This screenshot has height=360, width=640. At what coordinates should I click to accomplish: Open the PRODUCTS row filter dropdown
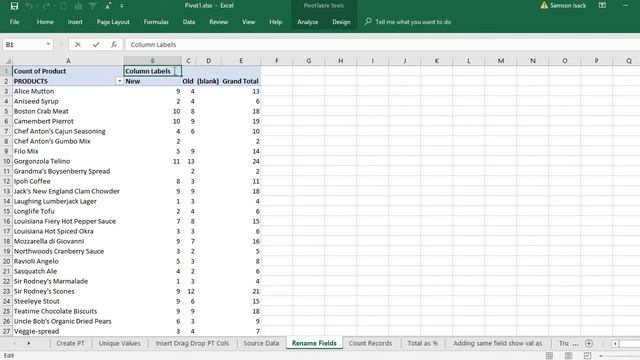point(119,81)
